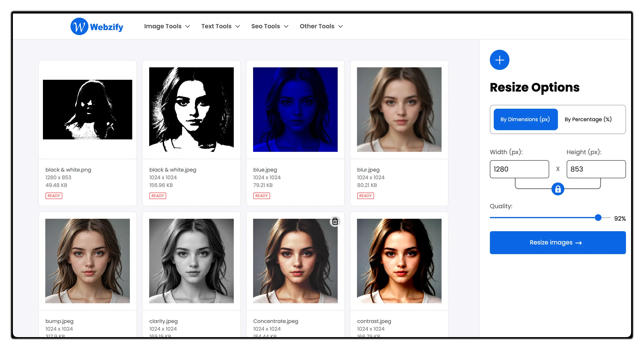Open the Text Tools dropdown
Image resolution: width=644 pixels, height=350 pixels.
220,26
